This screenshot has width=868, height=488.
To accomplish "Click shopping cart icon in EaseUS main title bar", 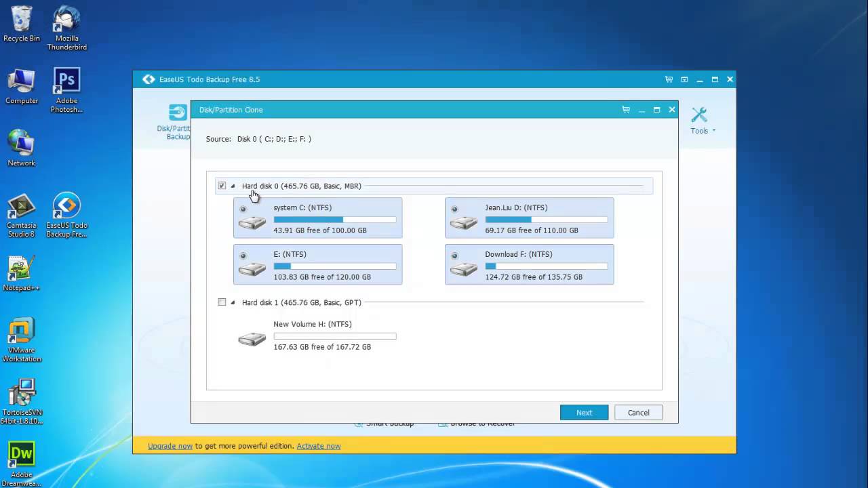I will tap(669, 79).
